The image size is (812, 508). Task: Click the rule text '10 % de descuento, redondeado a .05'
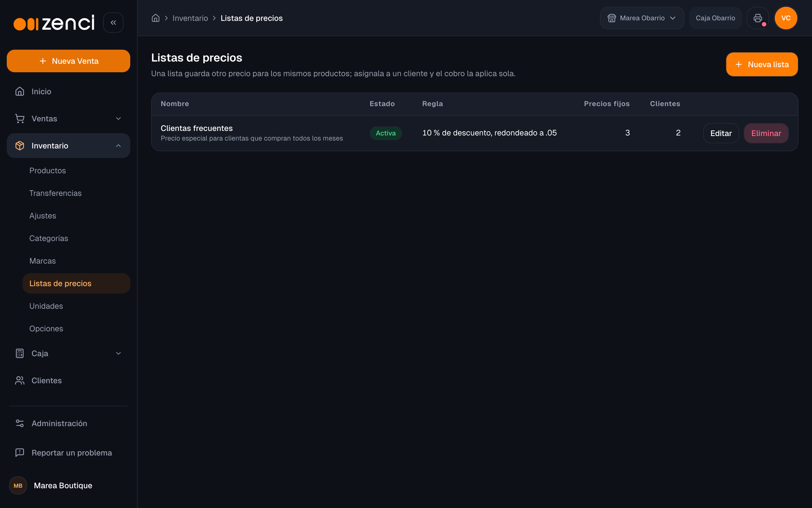[x=489, y=133]
